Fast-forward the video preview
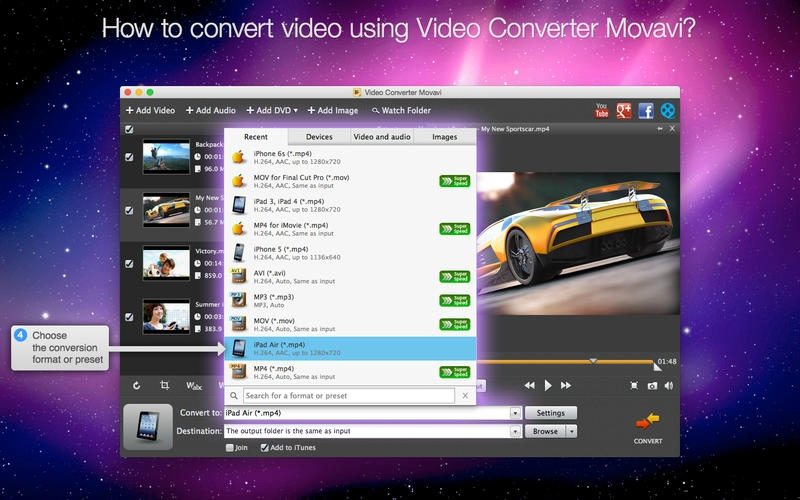This screenshot has width=800, height=500. pyautogui.click(x=566, y=386)
